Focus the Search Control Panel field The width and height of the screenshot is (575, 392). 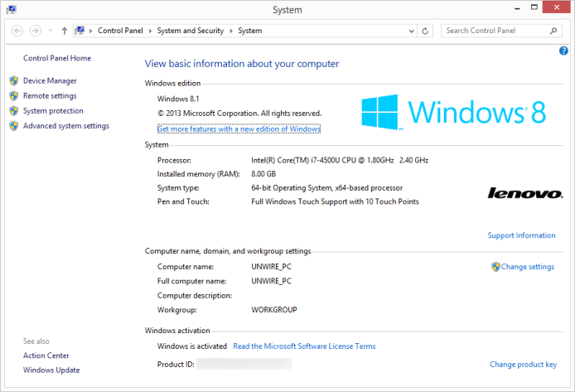[x=493, y=31]
